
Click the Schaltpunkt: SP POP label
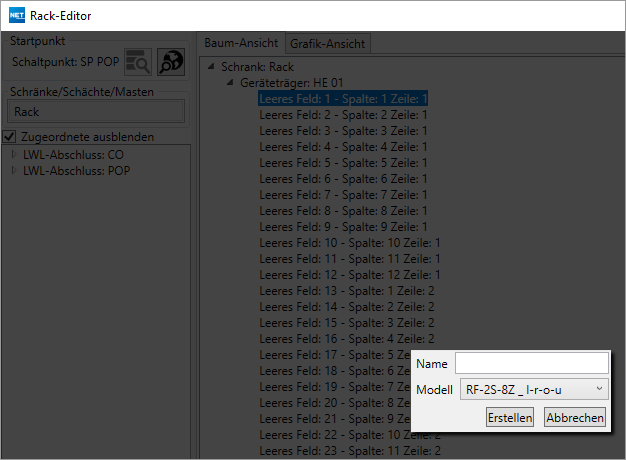65,61
